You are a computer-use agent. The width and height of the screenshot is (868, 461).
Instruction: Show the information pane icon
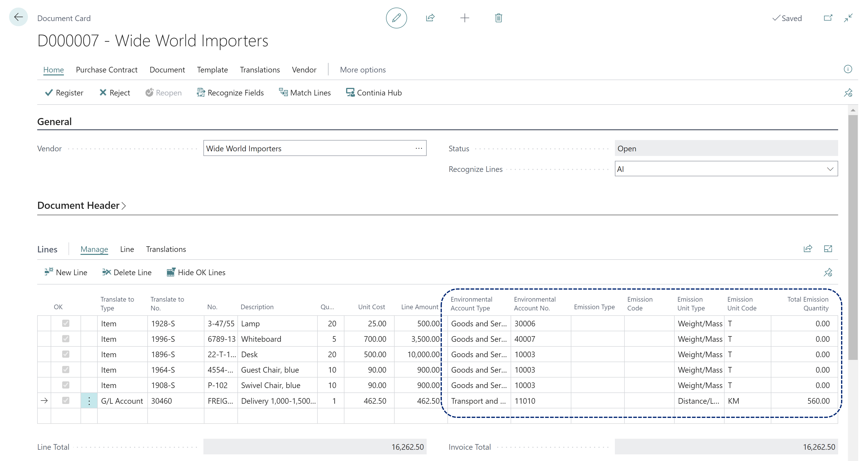pyautogui.click(x=848, y=70)
